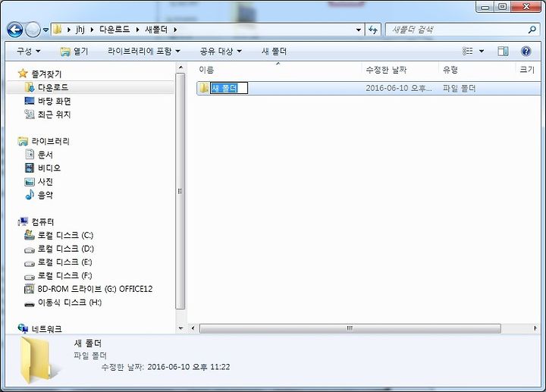Screen dimensions: 546x392
Task: Open the 문서 library
Action: point(45,155)
